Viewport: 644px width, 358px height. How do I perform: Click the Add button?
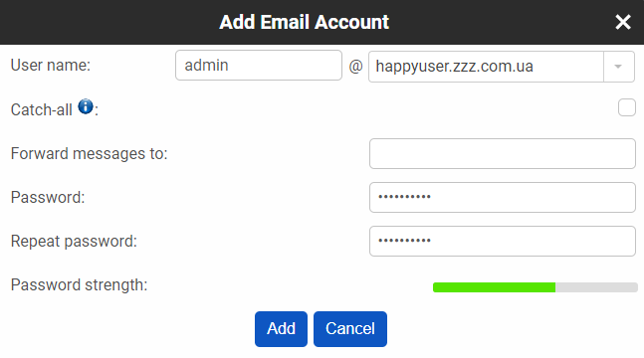point(281,329)
